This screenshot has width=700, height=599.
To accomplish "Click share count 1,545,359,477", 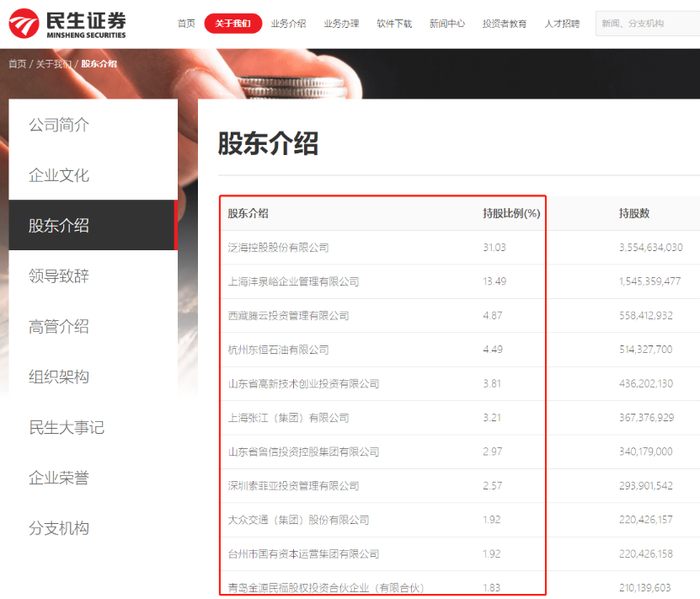I will 650,281.
